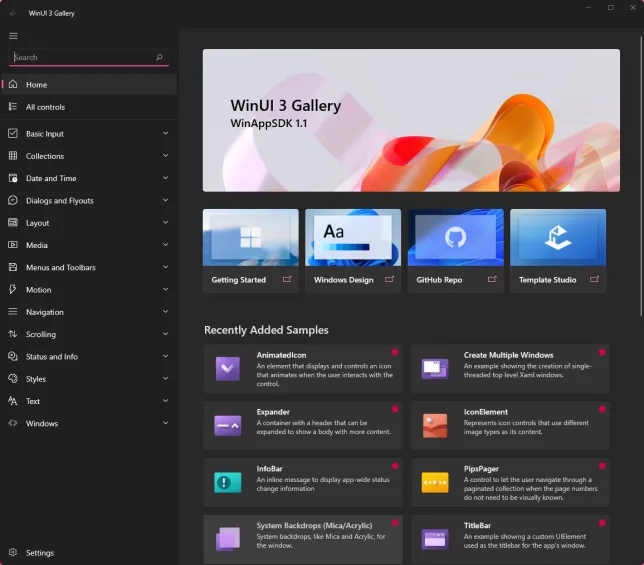The image size is (644, 565).
Task: Open the Expander sample icon
Action: (228, 426)
